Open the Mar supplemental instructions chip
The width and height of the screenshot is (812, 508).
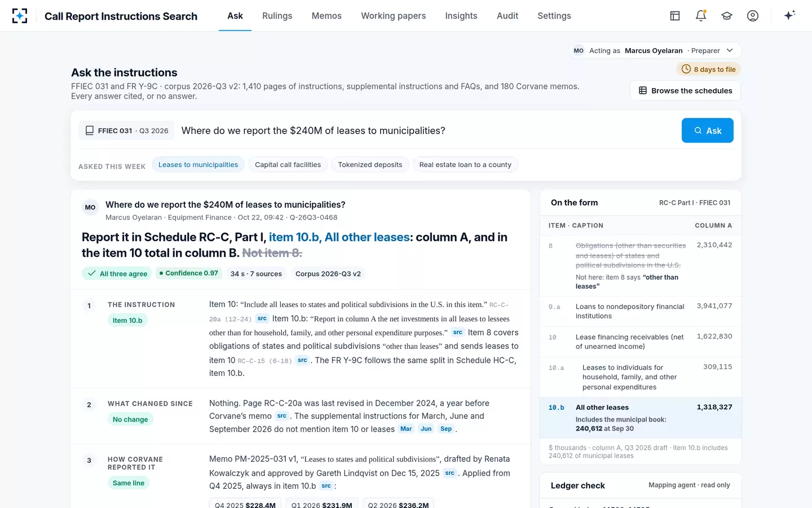pyautogui.click(x=406, y=429)
